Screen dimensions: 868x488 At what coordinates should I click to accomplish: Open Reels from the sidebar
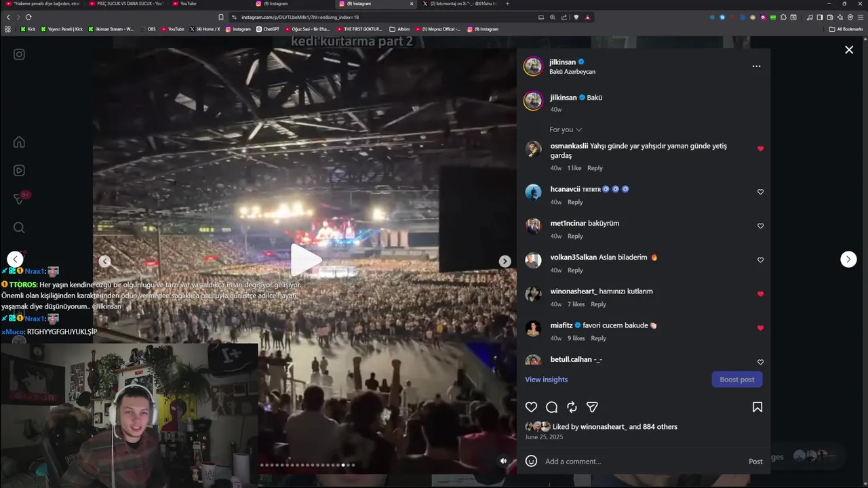click(x=19, y=171)
